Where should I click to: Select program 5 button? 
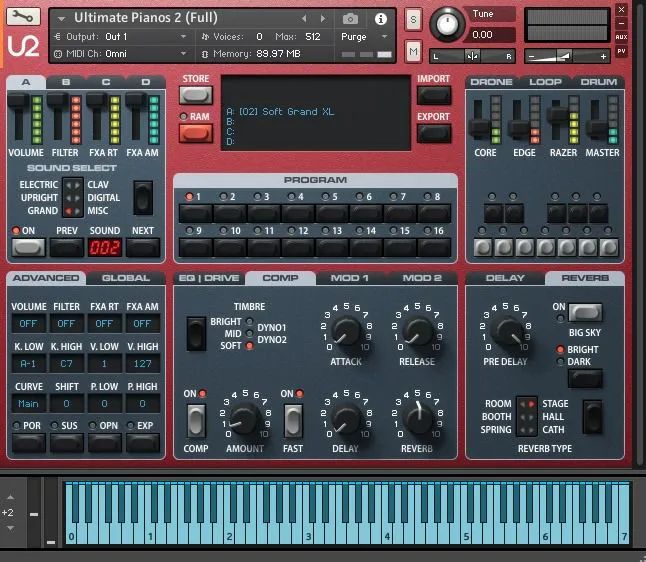tap(332, 213)
